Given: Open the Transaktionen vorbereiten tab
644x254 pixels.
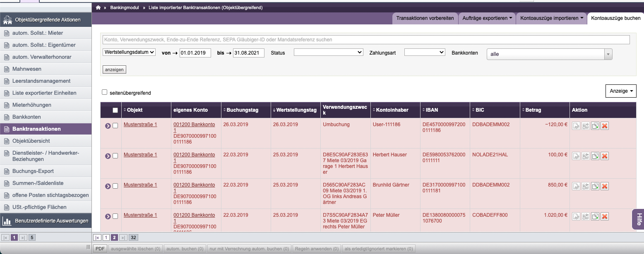Looking at the screenshot, I should pyautogui.click(x=425, y=18).
